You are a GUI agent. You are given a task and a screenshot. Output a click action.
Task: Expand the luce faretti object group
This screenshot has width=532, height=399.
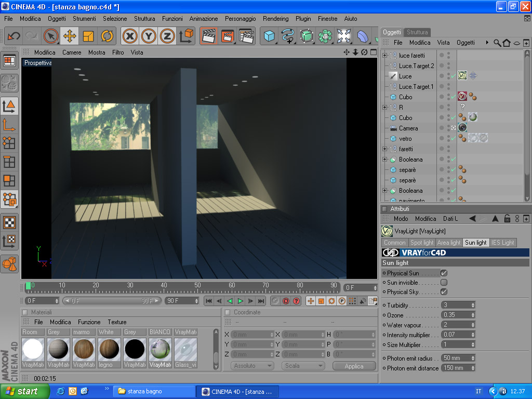[x=385, y=55]
